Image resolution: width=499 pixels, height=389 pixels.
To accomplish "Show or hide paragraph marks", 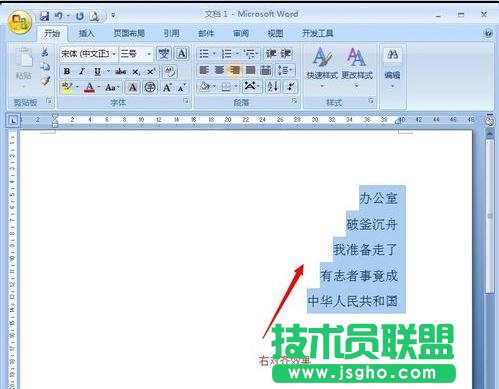I will 291,87.
